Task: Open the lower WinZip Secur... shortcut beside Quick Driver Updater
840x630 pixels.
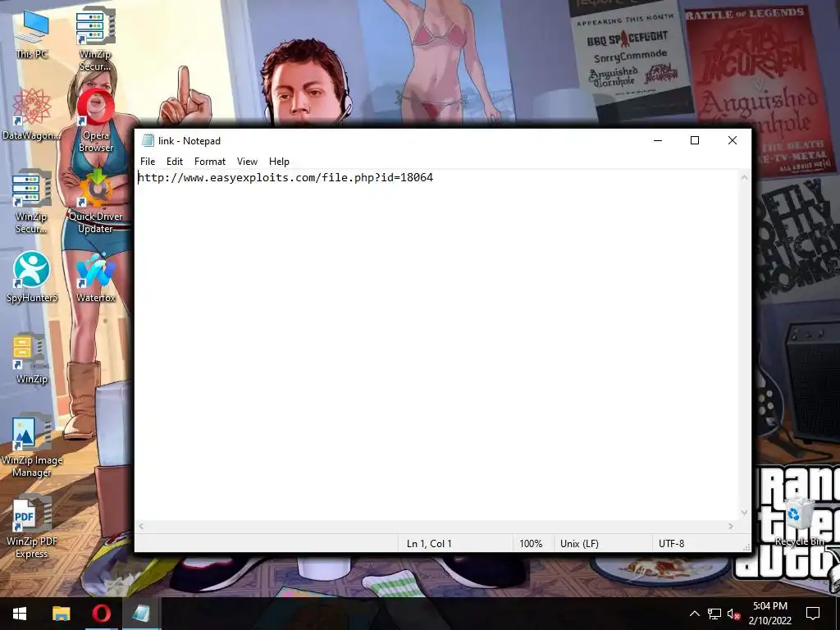Action: (x=31, y=202)
